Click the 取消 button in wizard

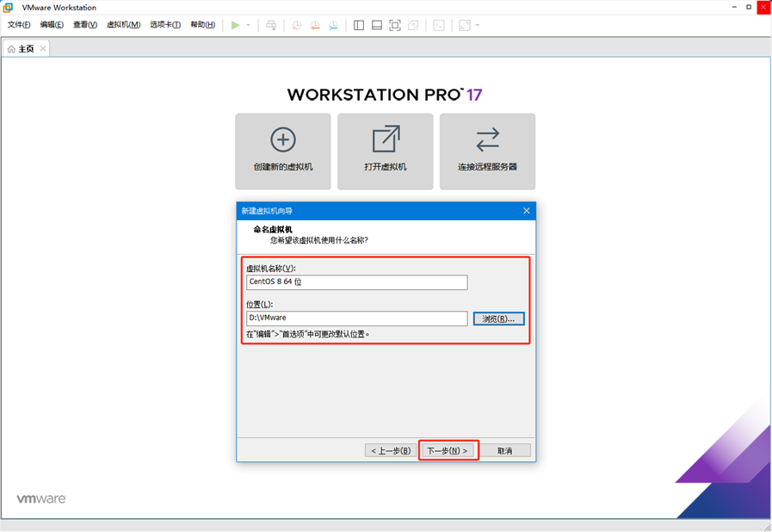pyautogui.click(x=505, y=450)
